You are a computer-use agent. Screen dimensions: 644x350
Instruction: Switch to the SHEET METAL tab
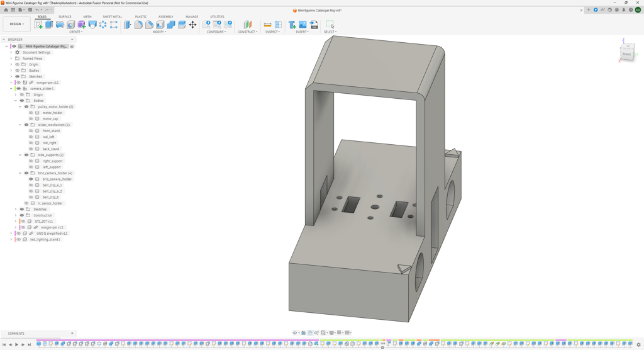(112, 17)
